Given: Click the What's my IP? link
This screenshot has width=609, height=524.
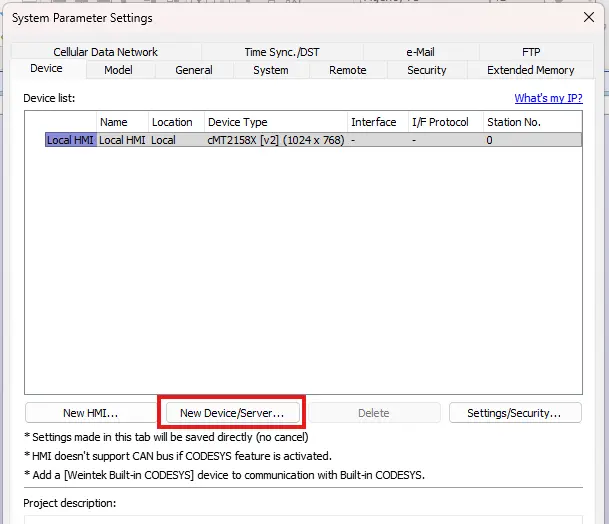Looking at the screenshot, I should 548,98.
